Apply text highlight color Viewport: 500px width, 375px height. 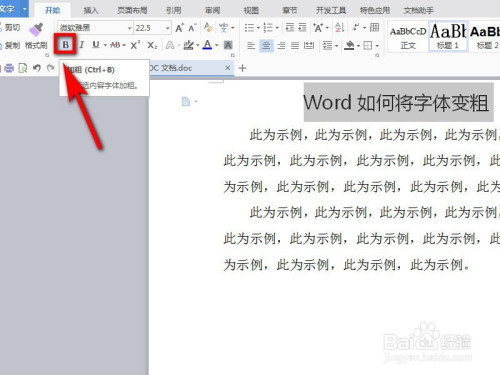tap(189, 45)
